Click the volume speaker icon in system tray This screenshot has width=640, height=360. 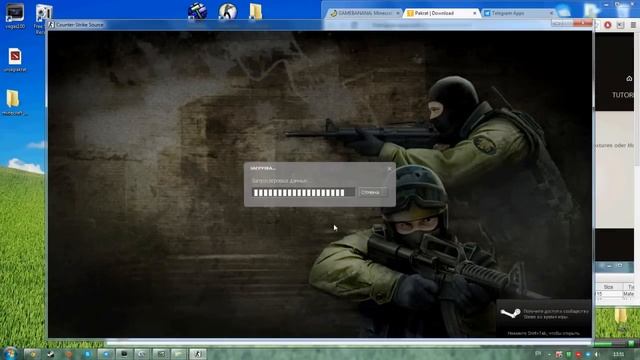(597, 354)
